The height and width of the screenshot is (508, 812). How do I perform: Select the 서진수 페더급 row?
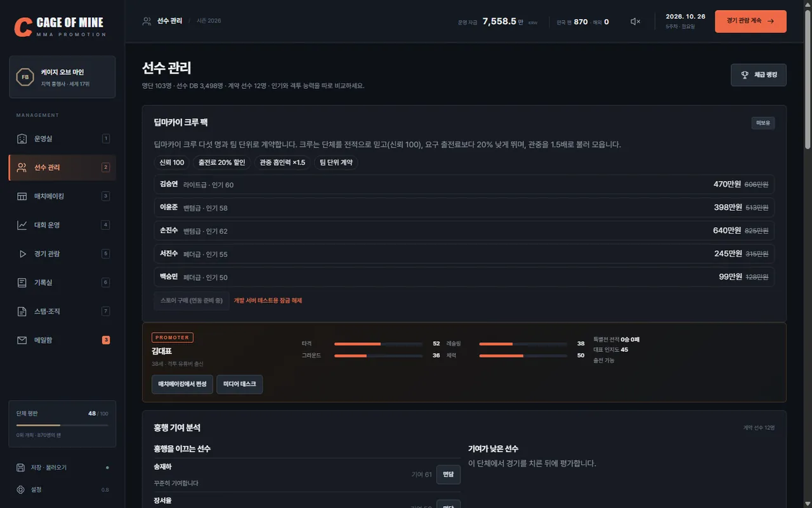(x=464, y=254)
